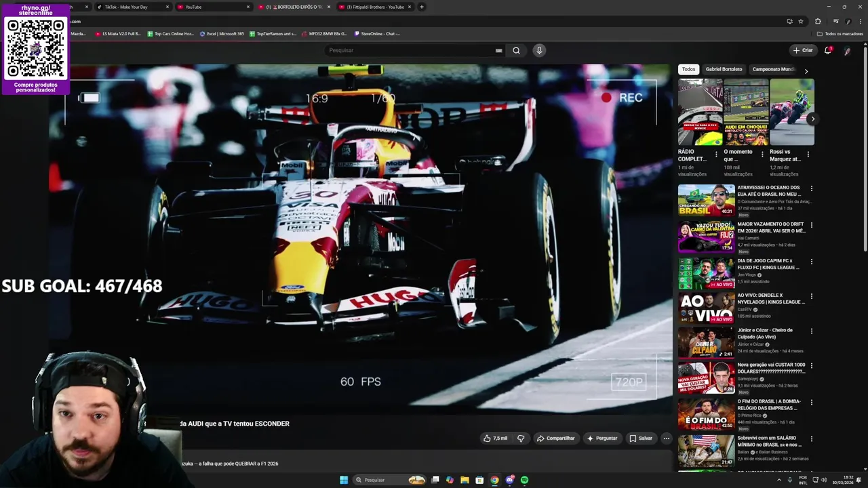Image resolution: width=868 pixels, height=488 pixels.
Task: Show hidden system tray icons chevron
Action: (779, 480)
